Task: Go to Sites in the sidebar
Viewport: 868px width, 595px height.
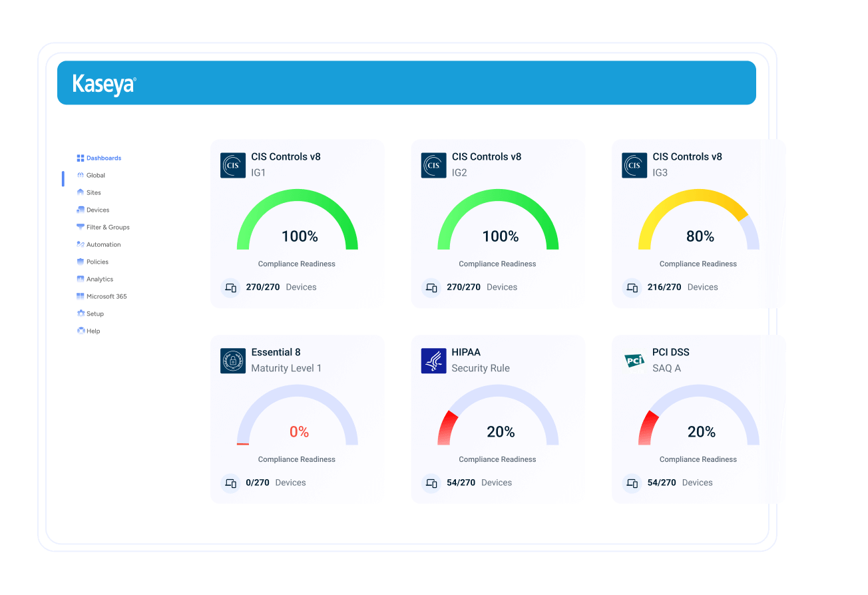Action: [x=93, y=193]
